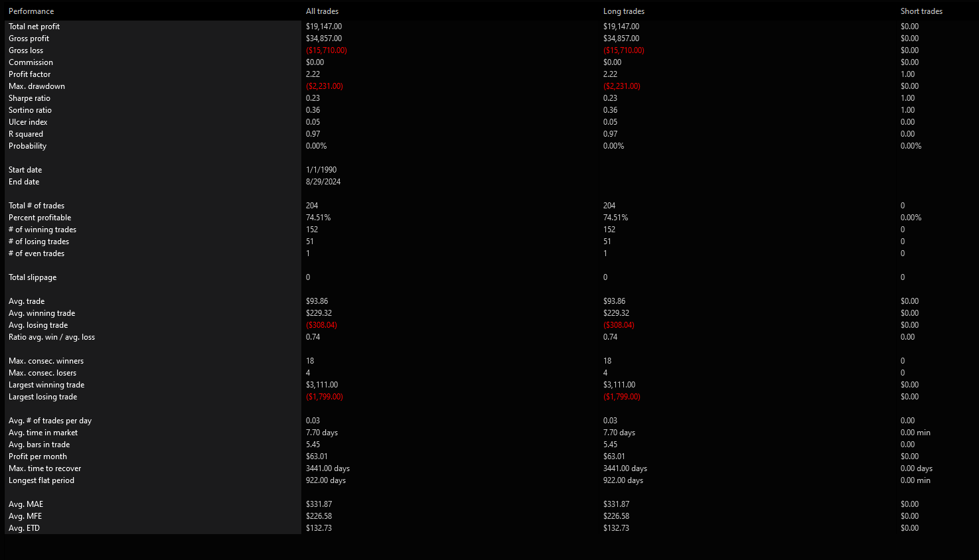Viewport: 979px width, 560px height.
Task: Click the 'Avg. MAE' row label
Action: 26,504
